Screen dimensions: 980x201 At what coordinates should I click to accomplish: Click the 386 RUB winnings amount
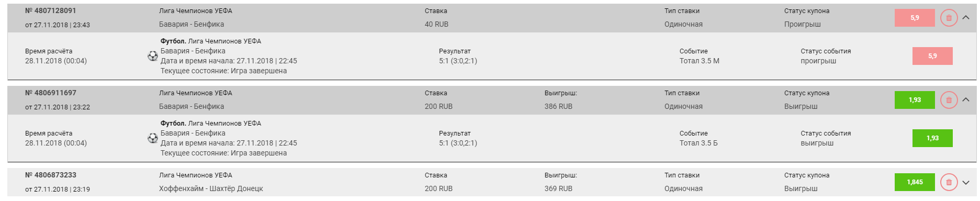coord(558,106)
